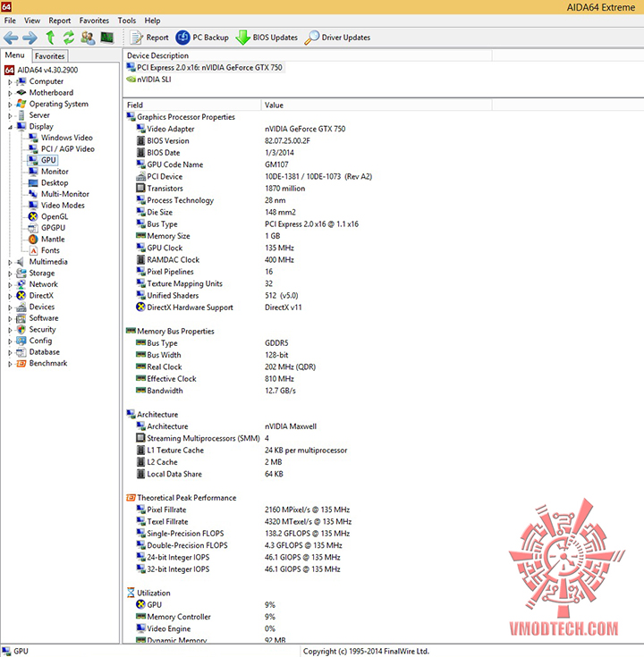This screenshot has width=644, height=657.
Task: Switch to the Menu tab
Action: point(14,55)
